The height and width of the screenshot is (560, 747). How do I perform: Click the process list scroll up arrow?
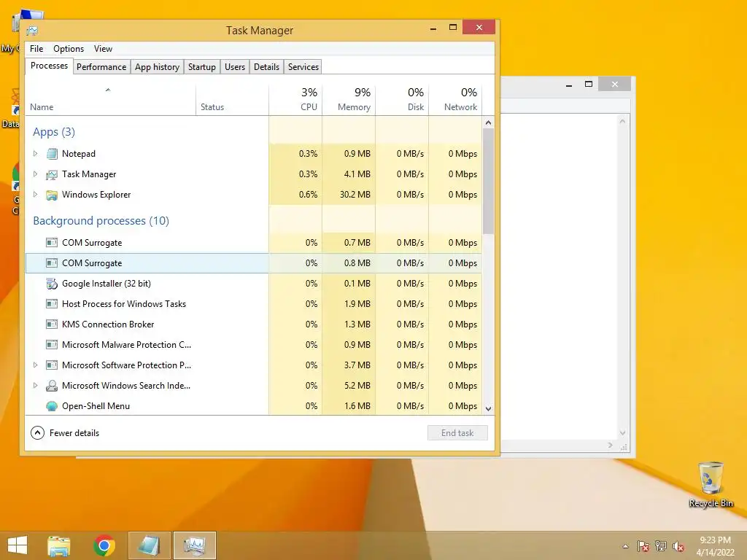(488, 122)
